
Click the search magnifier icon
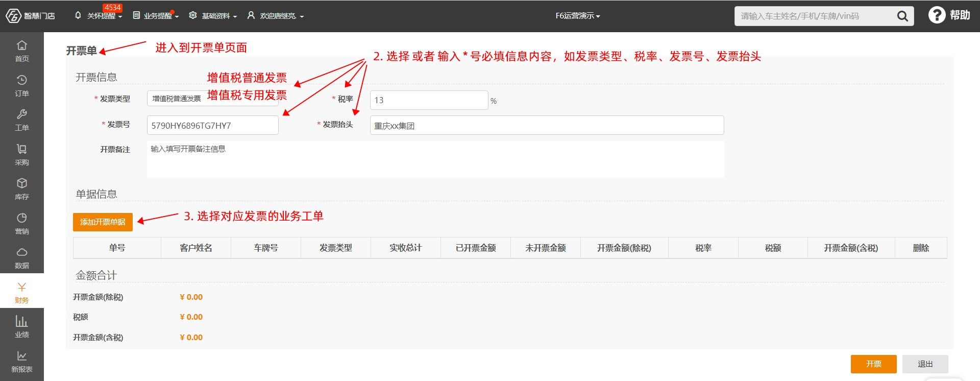click(x=902, y=16)
